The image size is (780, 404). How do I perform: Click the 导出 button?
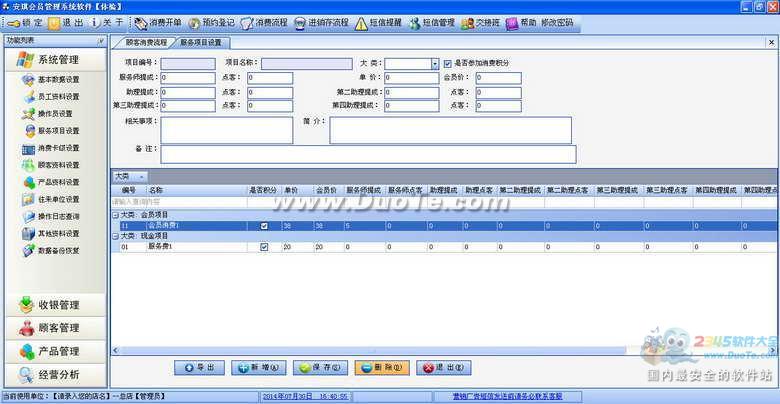click(x=199, y=368)
